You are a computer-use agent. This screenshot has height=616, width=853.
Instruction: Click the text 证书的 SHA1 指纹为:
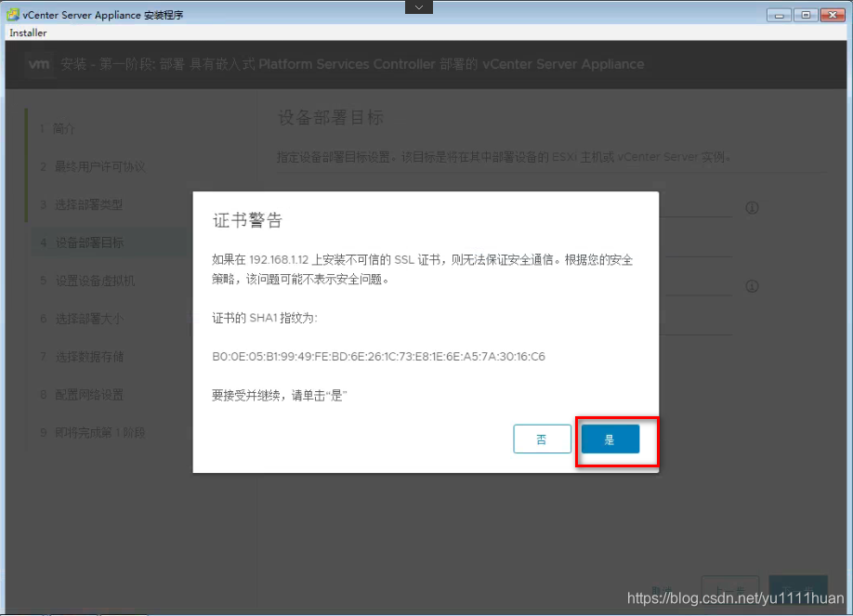click(265, 318)
